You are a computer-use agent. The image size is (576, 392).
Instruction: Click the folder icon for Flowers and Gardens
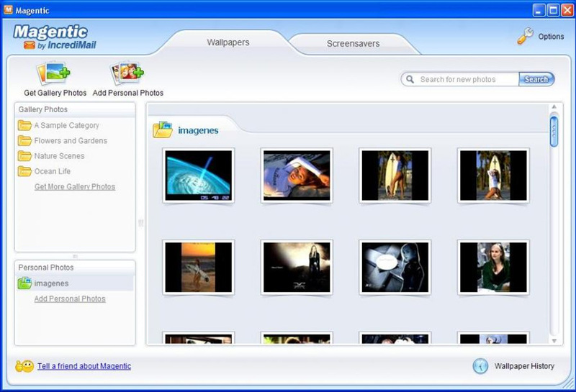[24, 140]
